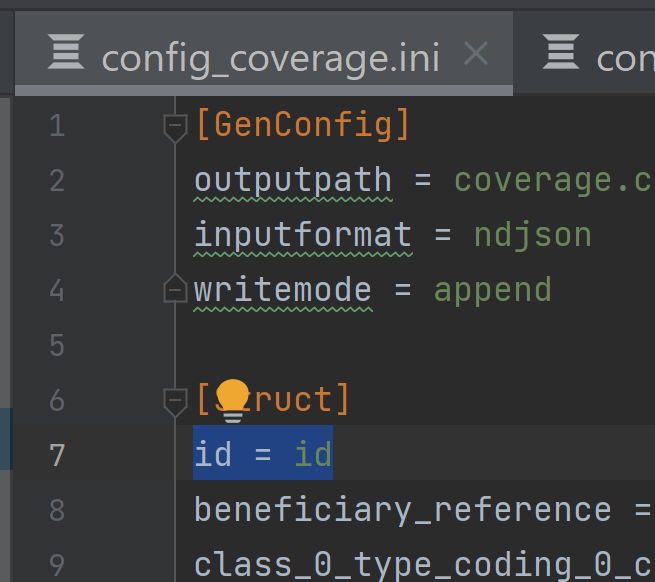Click the selected 'id = id' line
The width and height of the screenshot is (655, 582).
click(x=263, y=453)
